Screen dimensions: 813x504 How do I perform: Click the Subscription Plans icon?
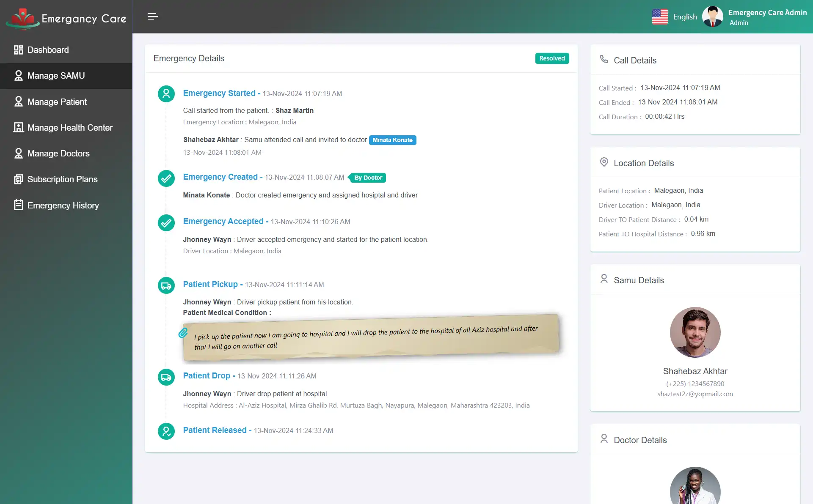pyautogui.click(x=18, y=179)
